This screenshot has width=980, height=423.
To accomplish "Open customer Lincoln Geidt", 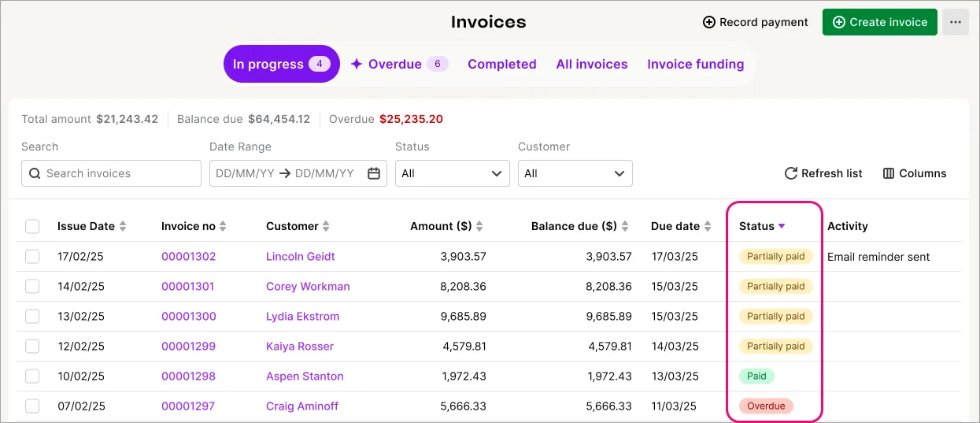I will [301, 256].
